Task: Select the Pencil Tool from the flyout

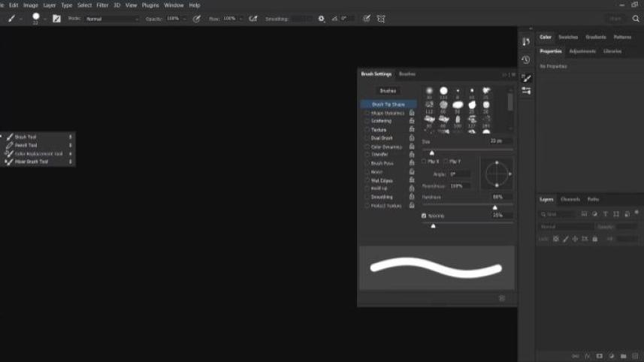Action: click(x=26, y=145)
